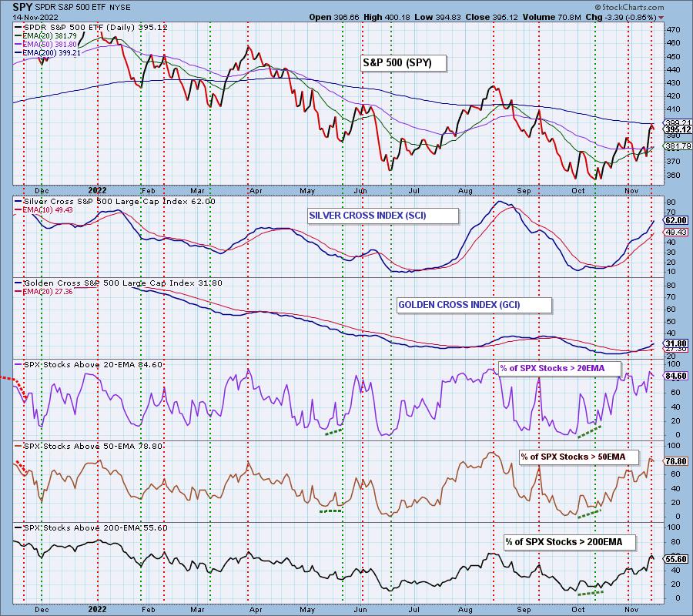Image resolution: width=693 pixels, height=616 pixels.
Task: Click the SPDR S&P 500 ETF (Daily) legend
Action: (91, 27)
